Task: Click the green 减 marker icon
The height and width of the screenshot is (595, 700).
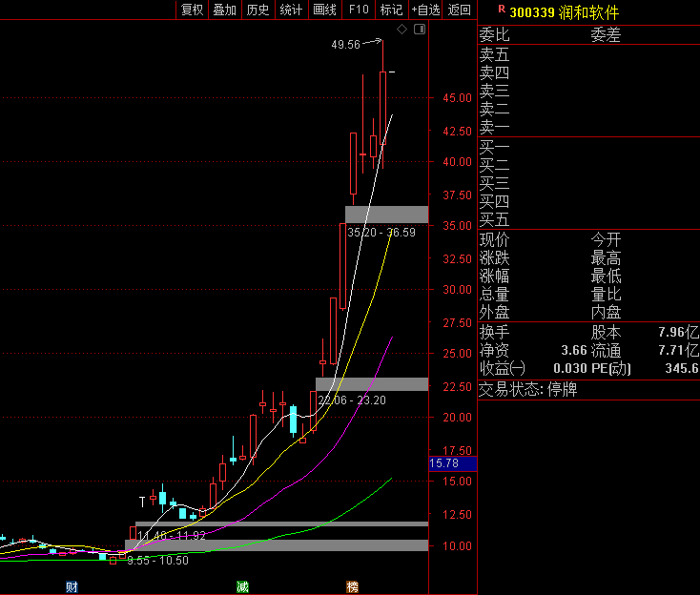Action: coord(242,587)
